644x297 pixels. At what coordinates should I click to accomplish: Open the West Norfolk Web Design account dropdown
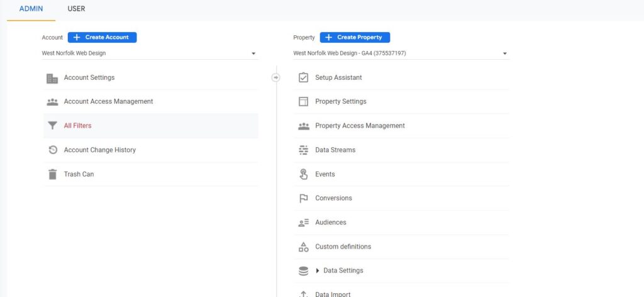pyautogui.click(x=150, y=53)
